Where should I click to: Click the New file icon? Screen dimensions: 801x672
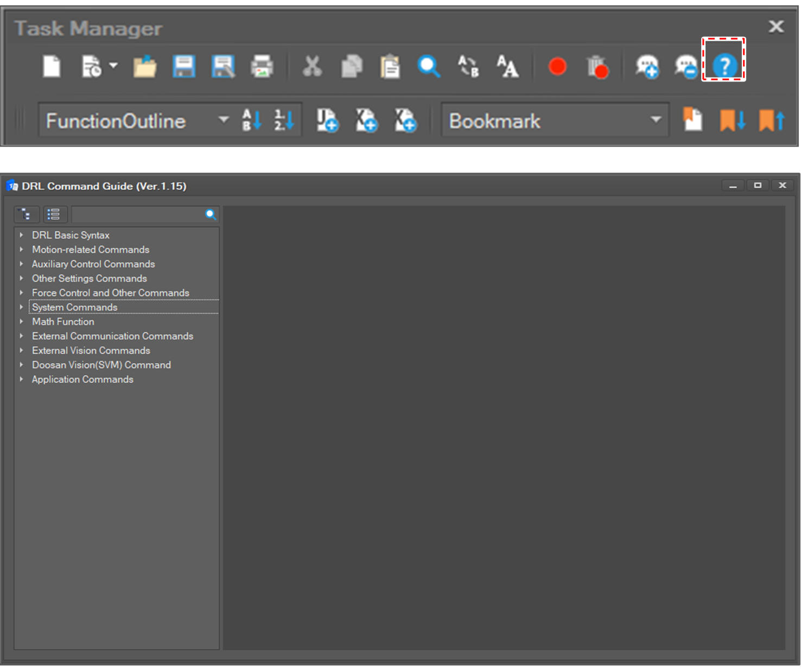click(x=52, y=67)
